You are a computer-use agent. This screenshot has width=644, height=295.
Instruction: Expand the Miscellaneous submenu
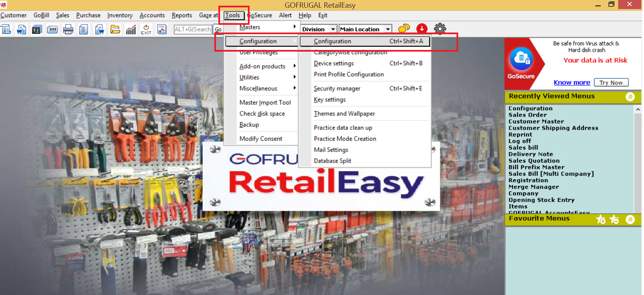262,88
